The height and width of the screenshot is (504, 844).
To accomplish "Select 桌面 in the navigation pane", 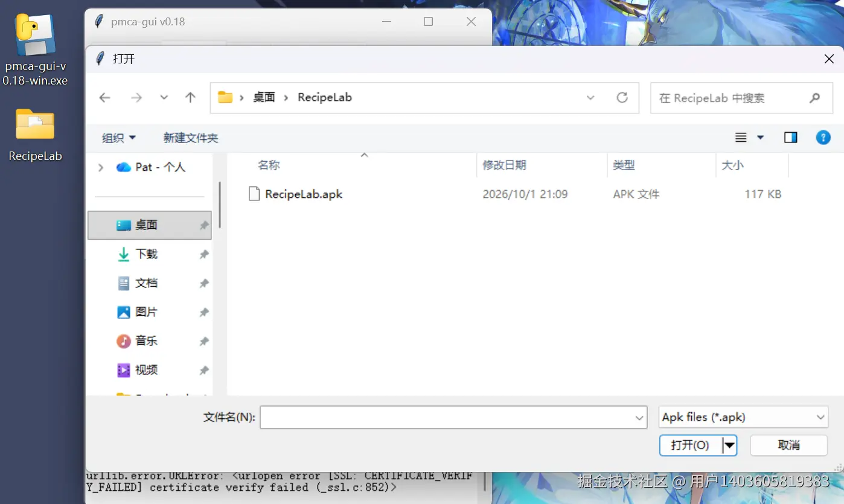I will 150,225.
